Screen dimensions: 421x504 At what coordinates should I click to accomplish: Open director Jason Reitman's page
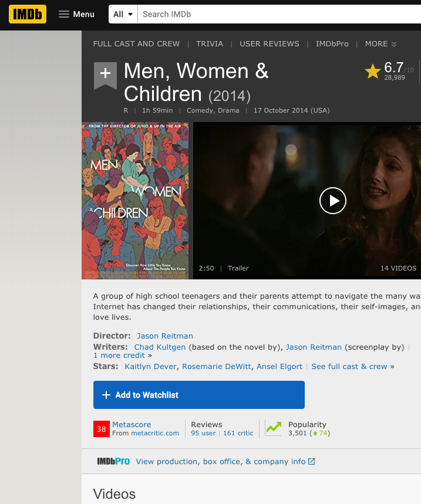[165, 336]
